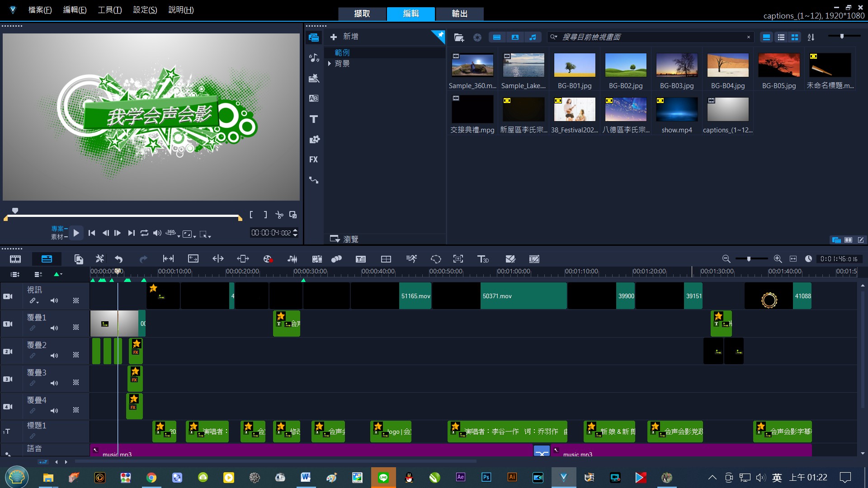Viewport: 868px width, 488px height.
Task: Toggle show videos in library
Action: click(497, 38)
